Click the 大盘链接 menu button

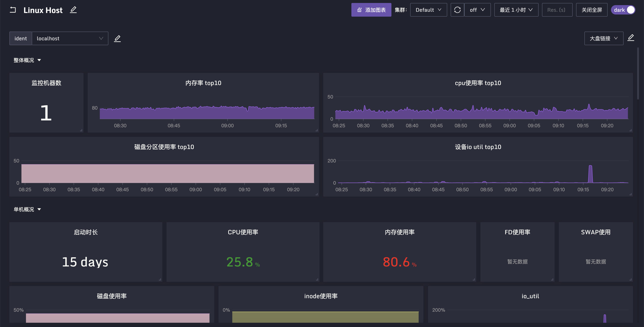click(604, 38)
